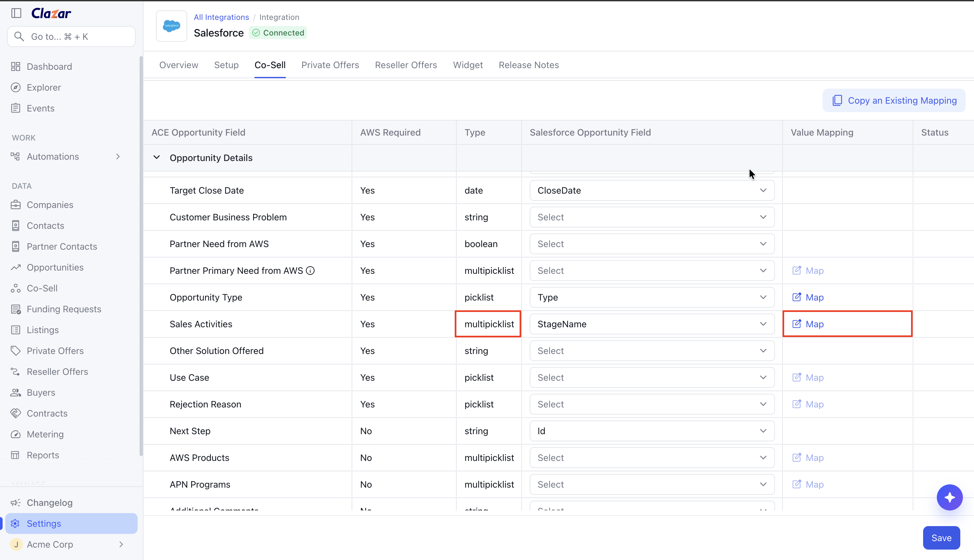Open the Dashboard icon in sidebar
This screenshot has width=974, height=560.
click(x=16, y=66)
